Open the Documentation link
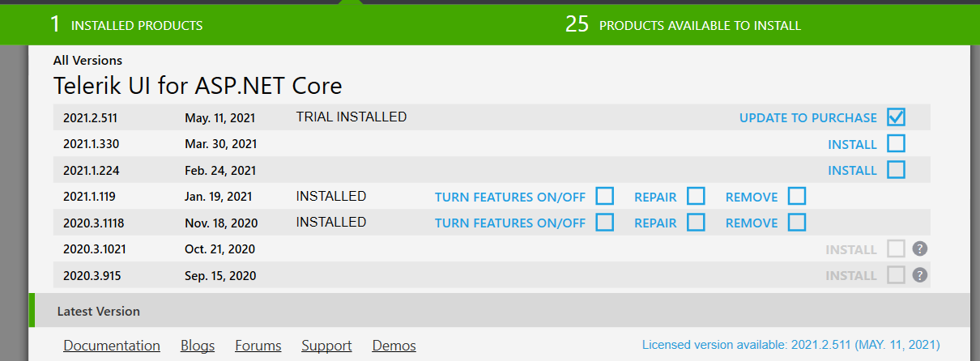The image size is (980, 361). pyautogui.click(x=112, y=346)
